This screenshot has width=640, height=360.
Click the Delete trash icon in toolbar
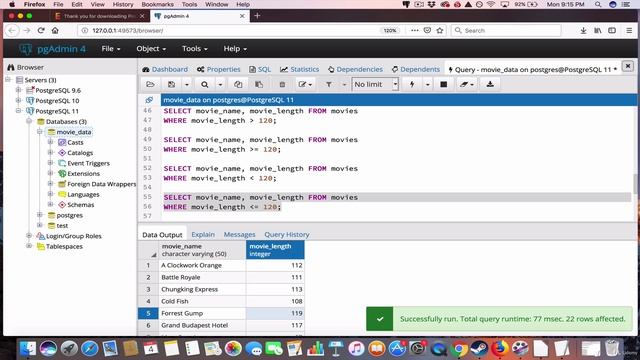click(x=282, y=84)
